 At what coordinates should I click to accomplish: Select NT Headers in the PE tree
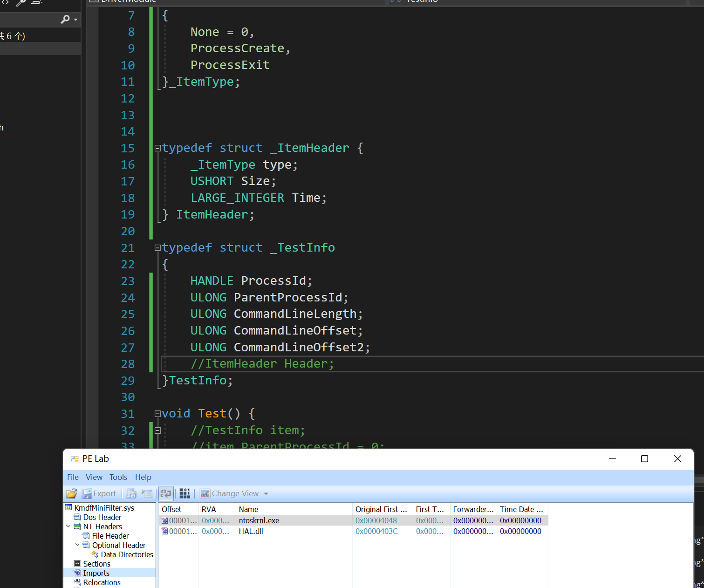103,526
